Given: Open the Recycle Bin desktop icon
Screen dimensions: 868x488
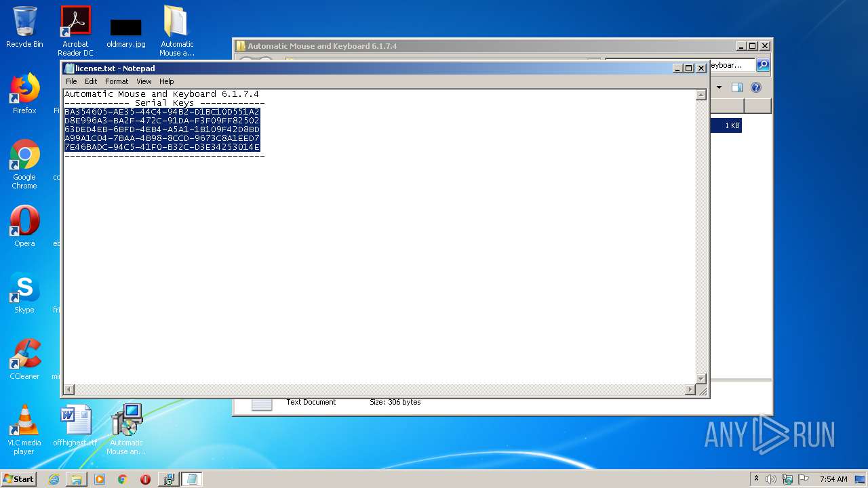Looking at the screenshot, I should point(24,27).
